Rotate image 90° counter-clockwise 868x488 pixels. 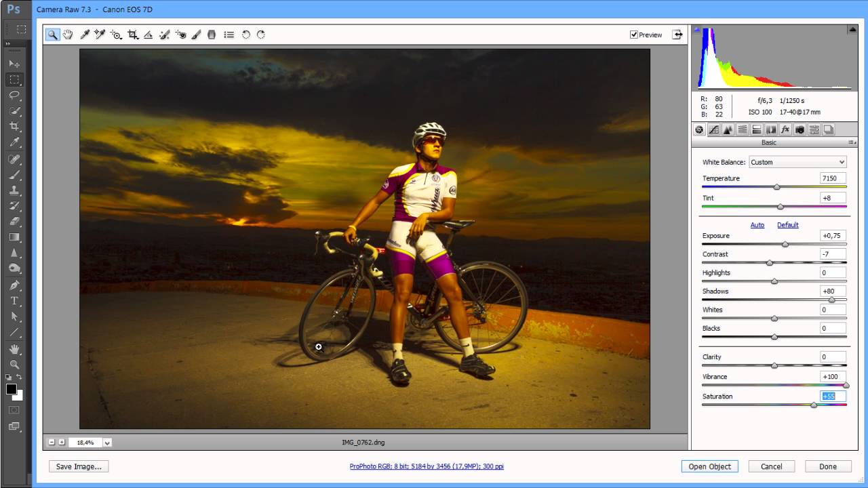(x=245, y=35)
